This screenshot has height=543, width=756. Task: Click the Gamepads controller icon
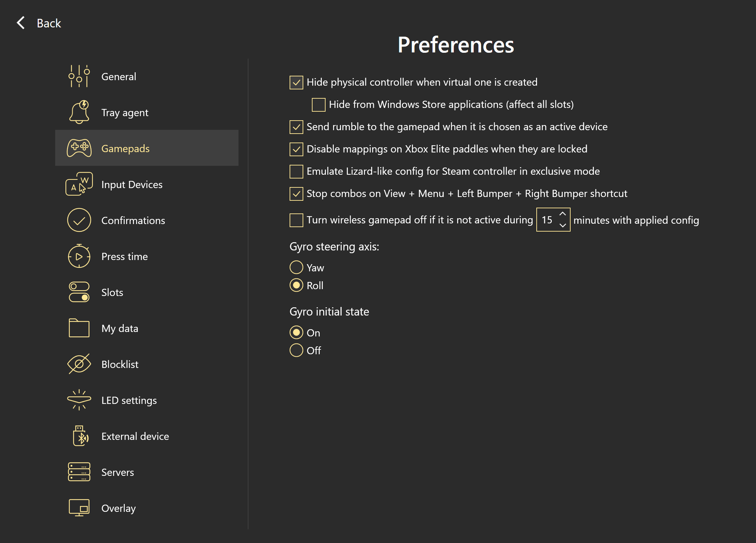tap(79, 148)
